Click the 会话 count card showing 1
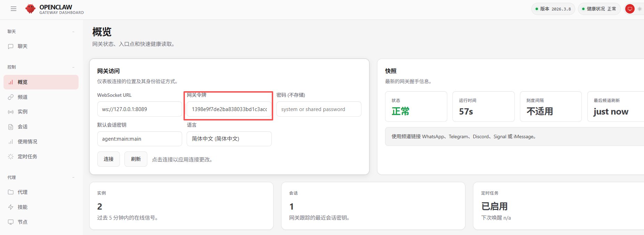644x235 pixels. (x=373, y=206)
